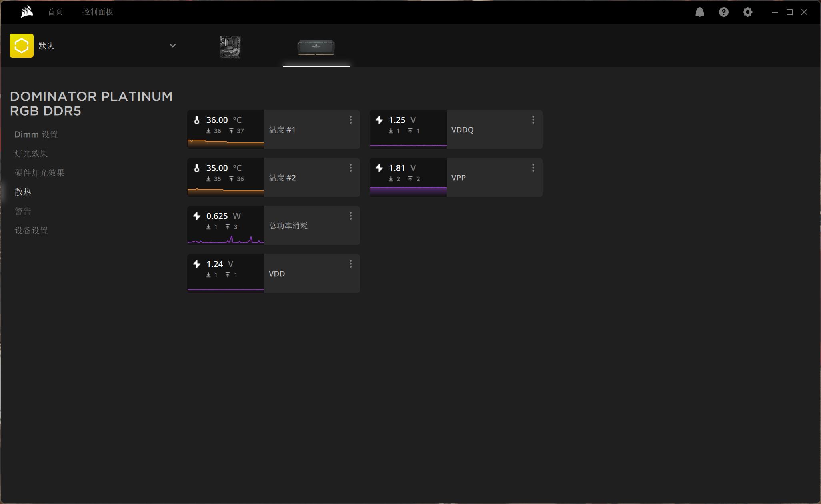
Task: Open the settings gear icon
Action: (x=747, y=12)
